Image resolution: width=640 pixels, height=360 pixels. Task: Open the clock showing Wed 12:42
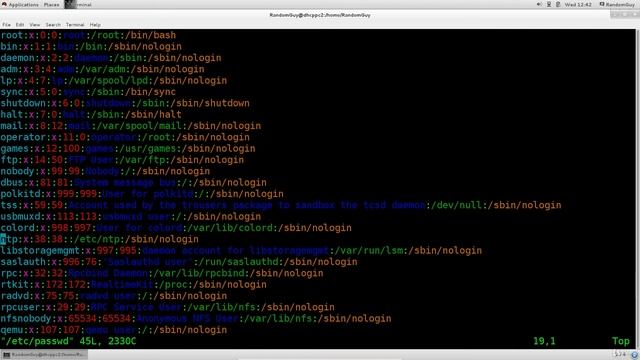pyautogui.click(x=578, y=4)
